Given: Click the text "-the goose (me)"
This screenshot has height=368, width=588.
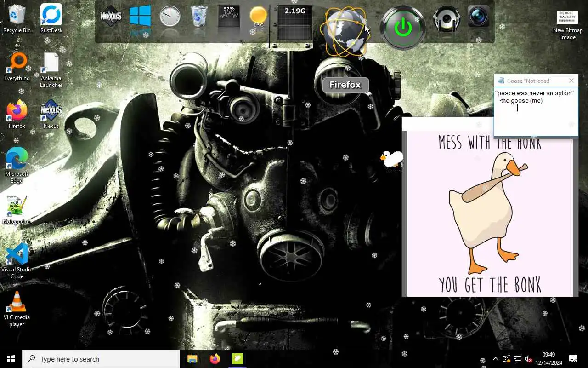Looking at the screenshot, I should (x=521, y=100).
